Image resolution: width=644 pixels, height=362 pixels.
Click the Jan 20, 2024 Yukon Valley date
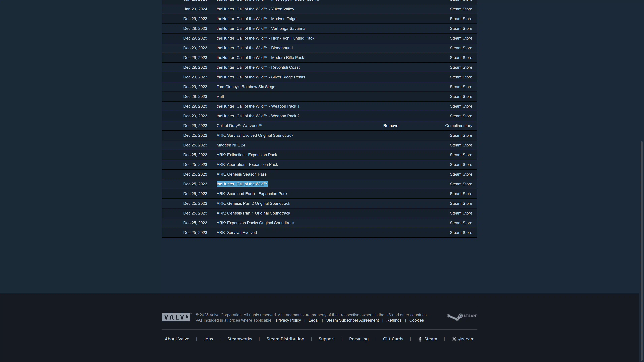[x=196, y=9]
